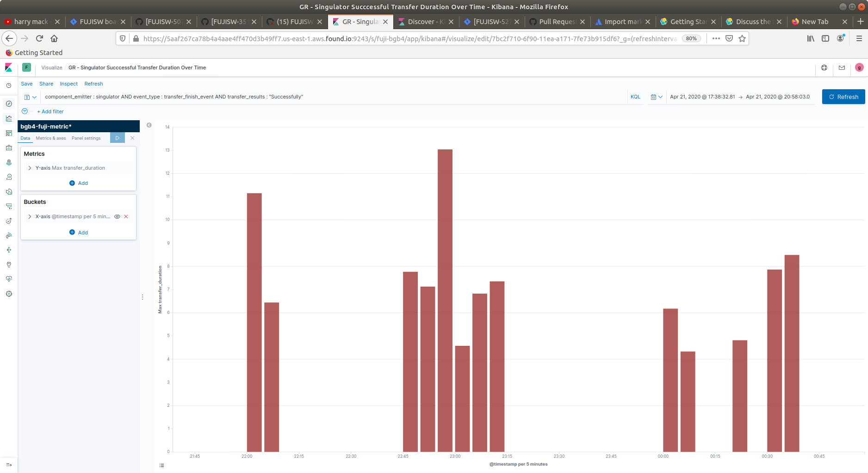The width and height of the screenshot is (868, 473).
Task: Click the blue Refresh button
Action: (843, 97)
